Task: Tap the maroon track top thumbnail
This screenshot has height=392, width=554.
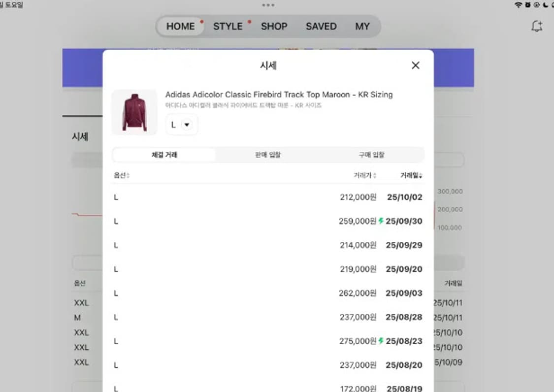Action: tap(134, 112)
